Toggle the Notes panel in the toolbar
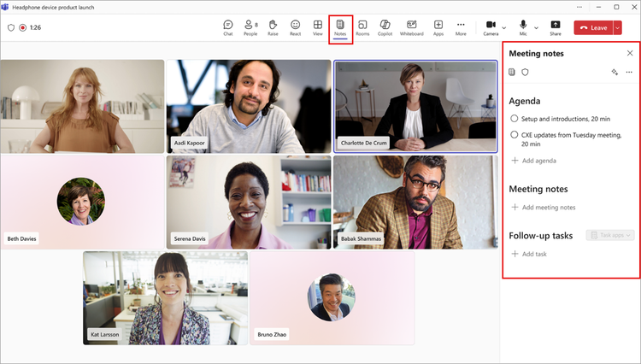Screen dimensions: 641x364 click(340, 28)
